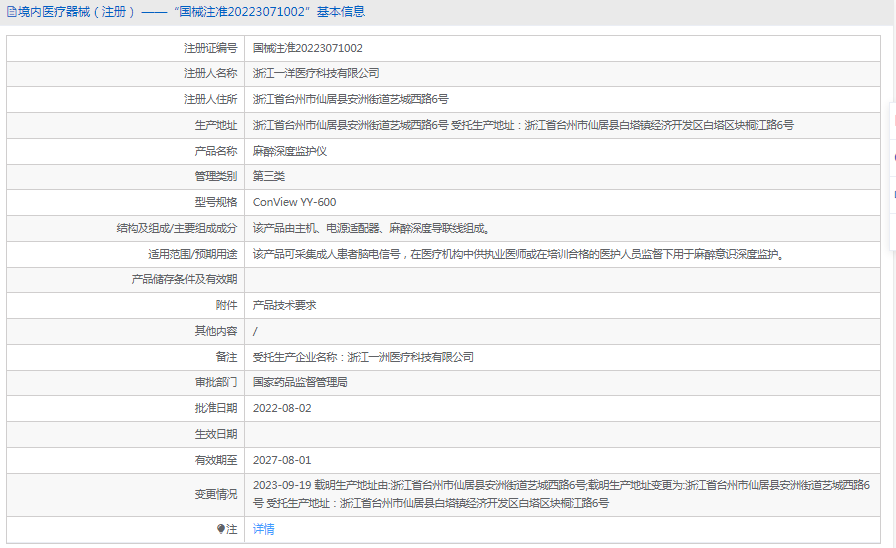
Task: Click the 浙江一洋医疗科技有限公司 cell
Action: point(562,73)
